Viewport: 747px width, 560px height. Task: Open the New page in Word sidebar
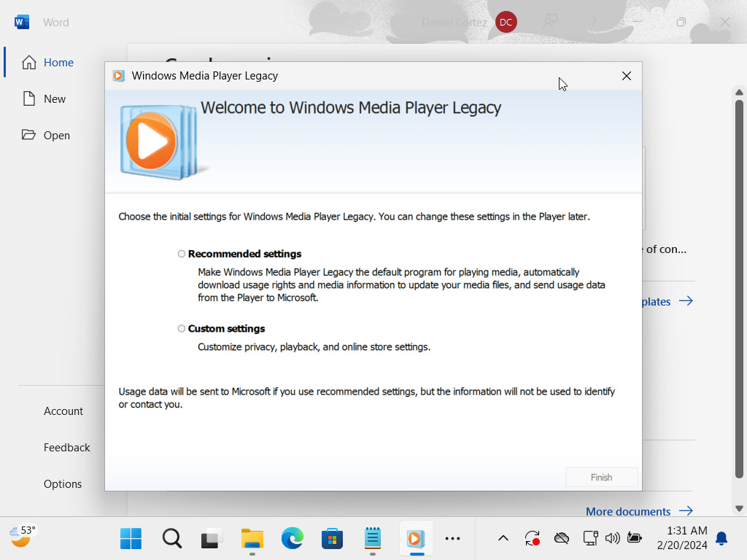tap(54, 99)
